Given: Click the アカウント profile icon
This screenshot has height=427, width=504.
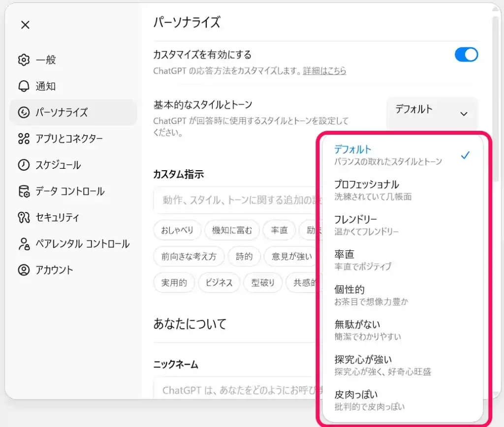Looking at the screenshot, I should pyautogui.click(x=24, y=270).
